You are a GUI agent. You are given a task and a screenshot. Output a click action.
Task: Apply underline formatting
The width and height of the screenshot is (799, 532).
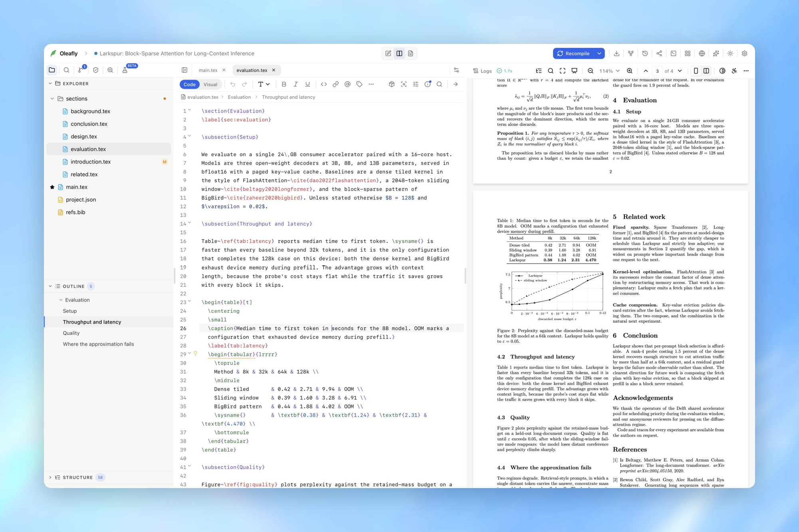[x=308, y=84]
